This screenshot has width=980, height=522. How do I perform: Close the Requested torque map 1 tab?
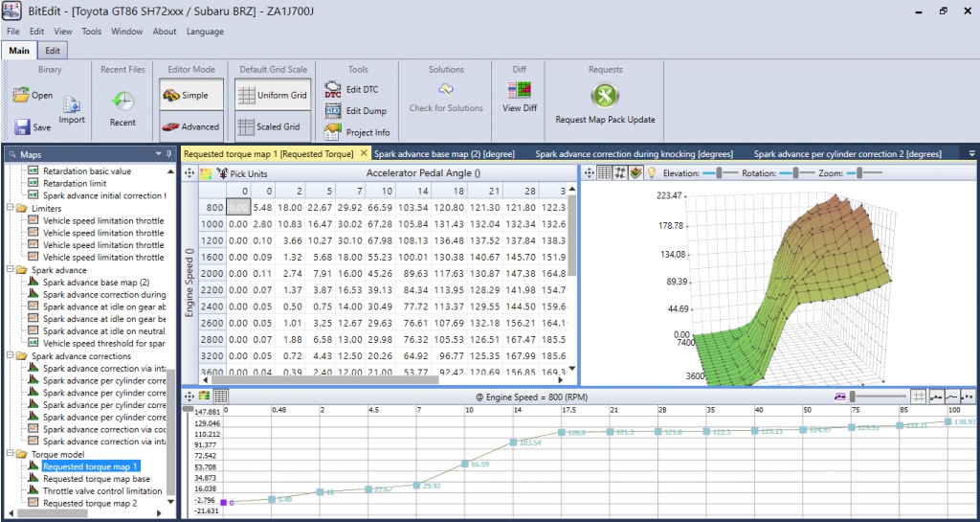pos(364,153)
